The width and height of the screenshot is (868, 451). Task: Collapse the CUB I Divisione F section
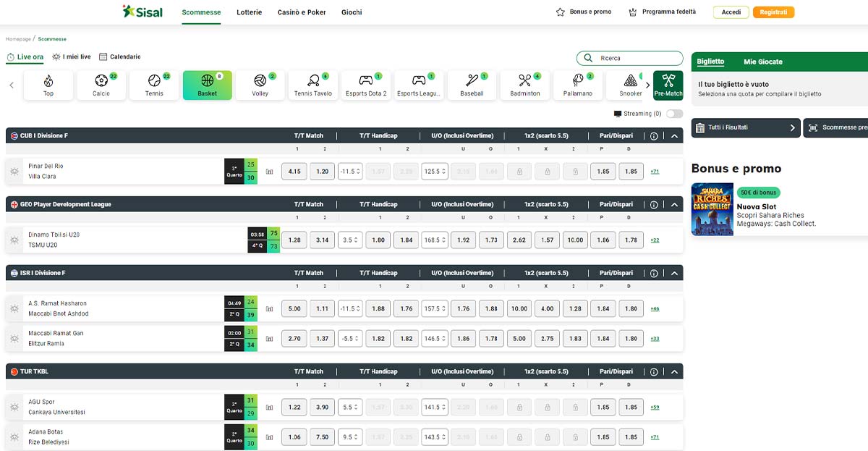674,136
